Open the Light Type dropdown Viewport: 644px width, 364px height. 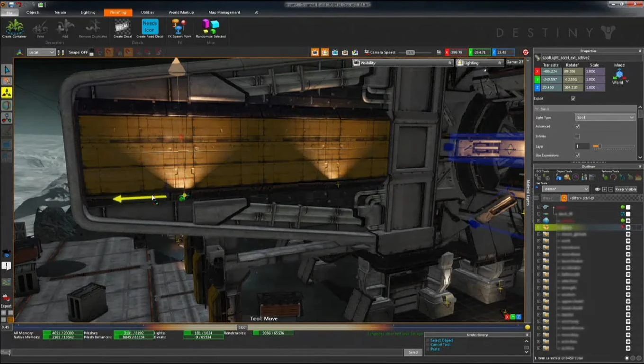[x=605, y=118]
